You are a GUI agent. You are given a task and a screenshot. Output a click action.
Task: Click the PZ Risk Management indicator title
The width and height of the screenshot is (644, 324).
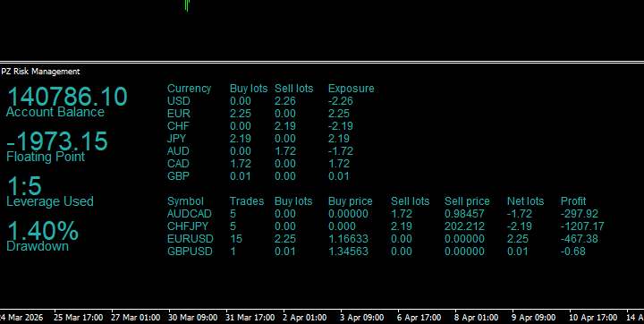click(40, 72)
